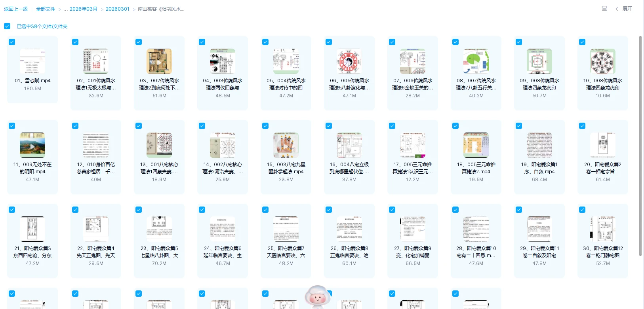Open the 08、007传统风水 thumbnail

pos(476,61)
